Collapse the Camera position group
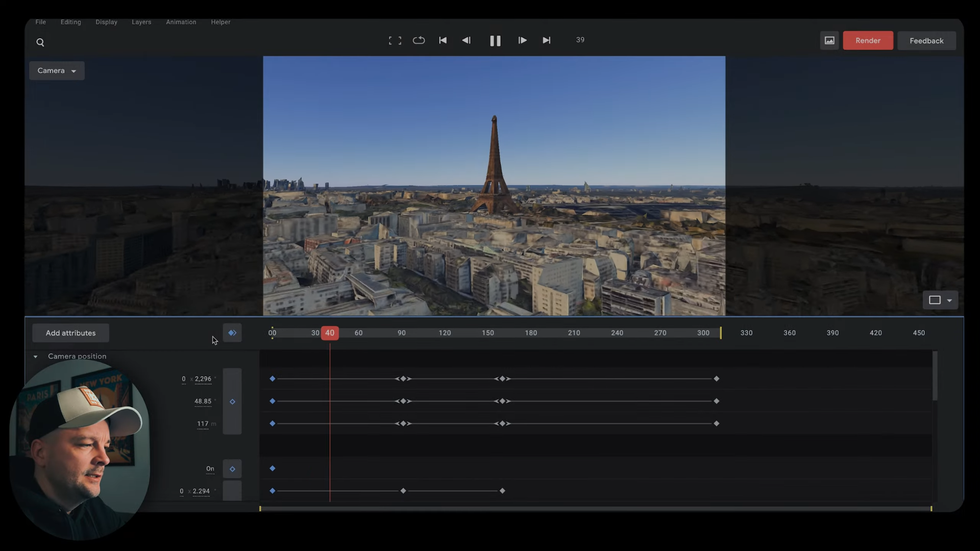Image resolution: width=980 pixels, height=551 pixels. click(36, 357)
